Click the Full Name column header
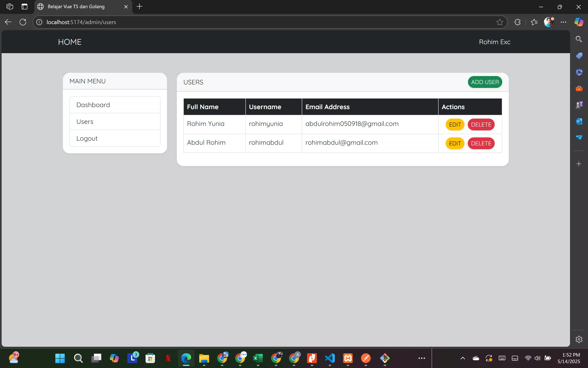The image size is (588, 368). (215, 107)
